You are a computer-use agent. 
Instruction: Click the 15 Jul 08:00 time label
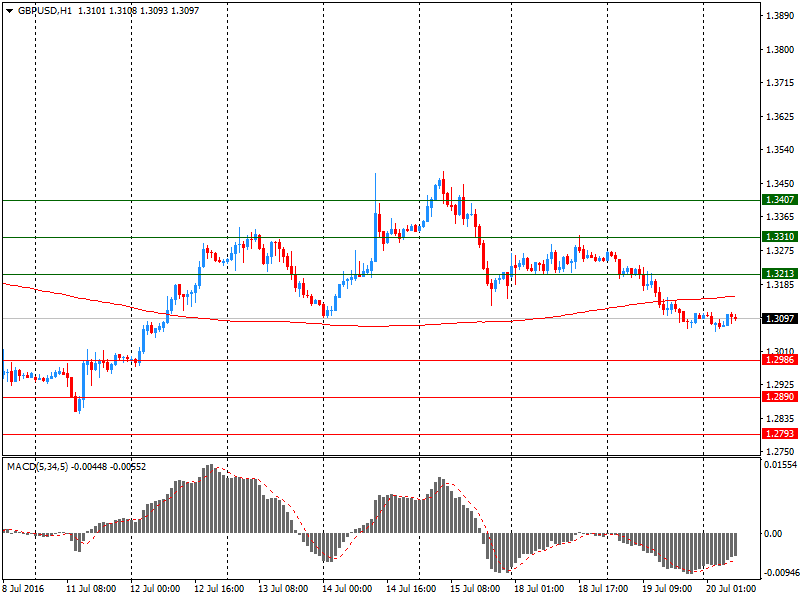[x=475, y=589]
